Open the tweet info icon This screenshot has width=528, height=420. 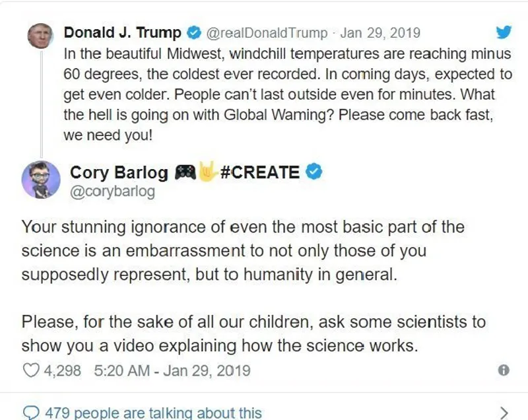point(503,370)
